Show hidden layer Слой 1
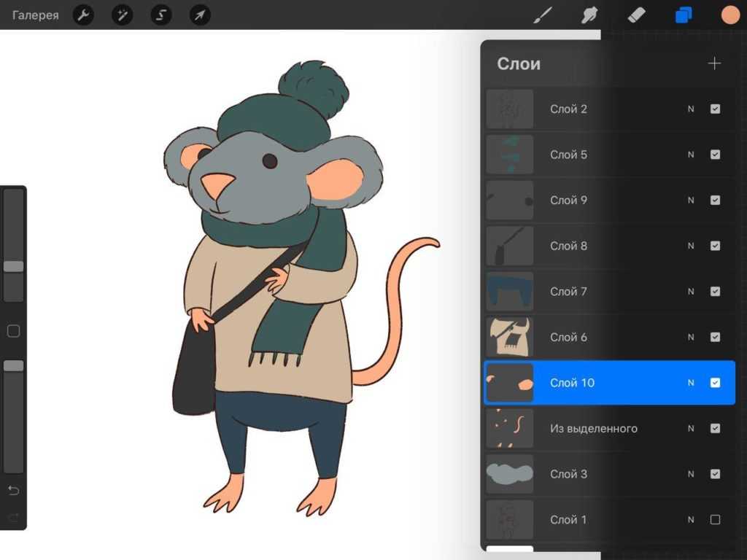Viewport: 747px width, 560px height. pos(715,520)
